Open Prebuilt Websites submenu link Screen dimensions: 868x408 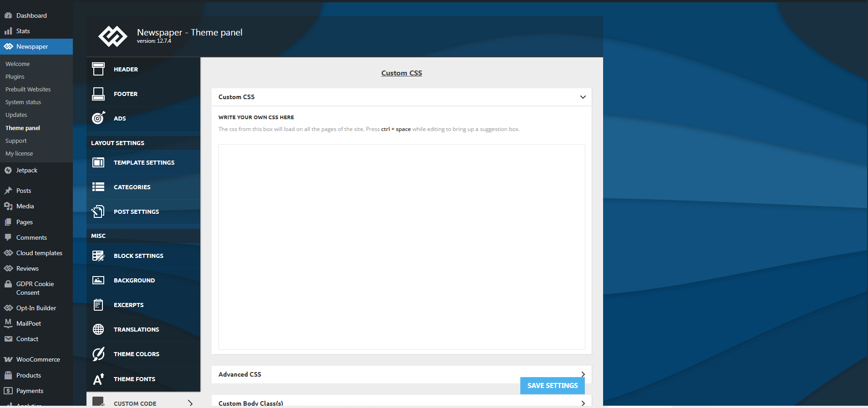(x=28, y=90)
